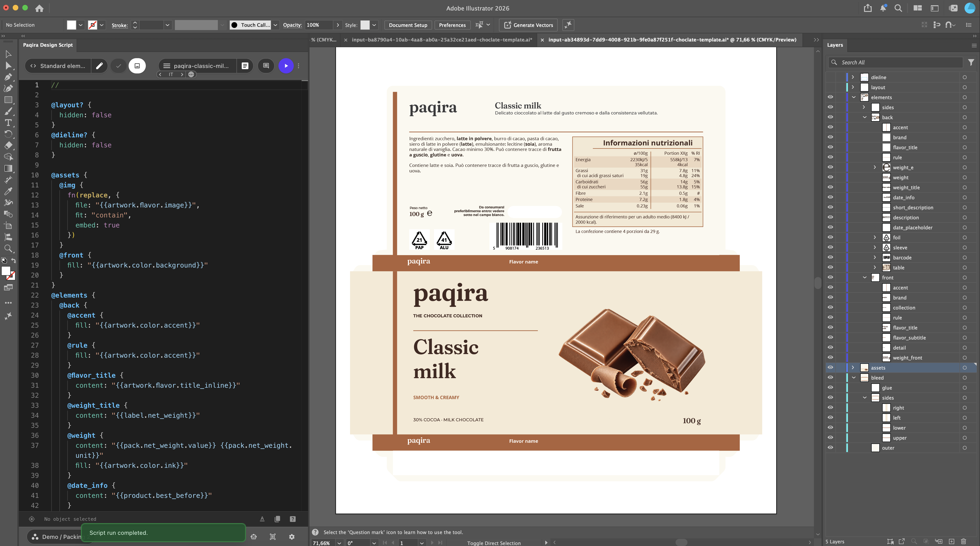980x546 pixels.
Task: Toggle visibility of the barcode layer
Action: [x=830, y=258]
